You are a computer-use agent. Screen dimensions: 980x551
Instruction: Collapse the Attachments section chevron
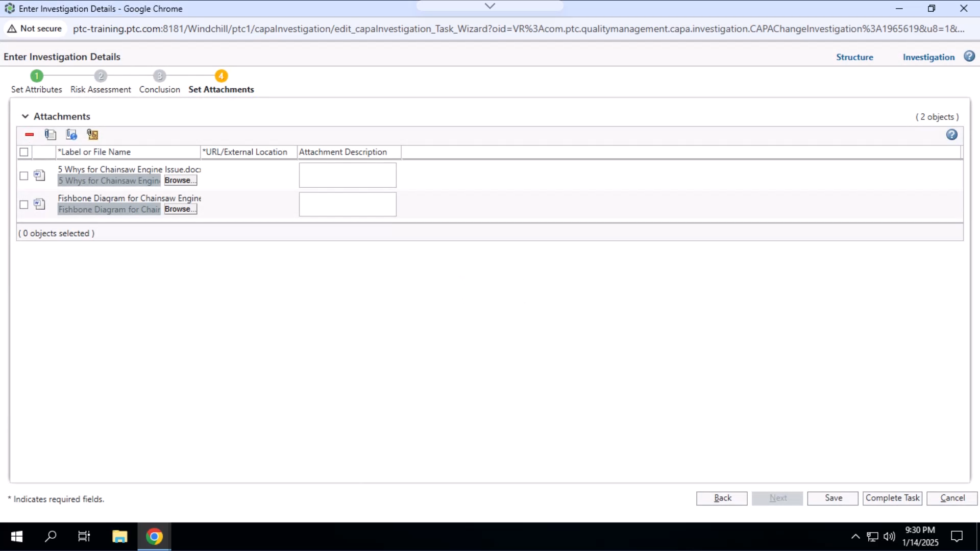point(25,116)
